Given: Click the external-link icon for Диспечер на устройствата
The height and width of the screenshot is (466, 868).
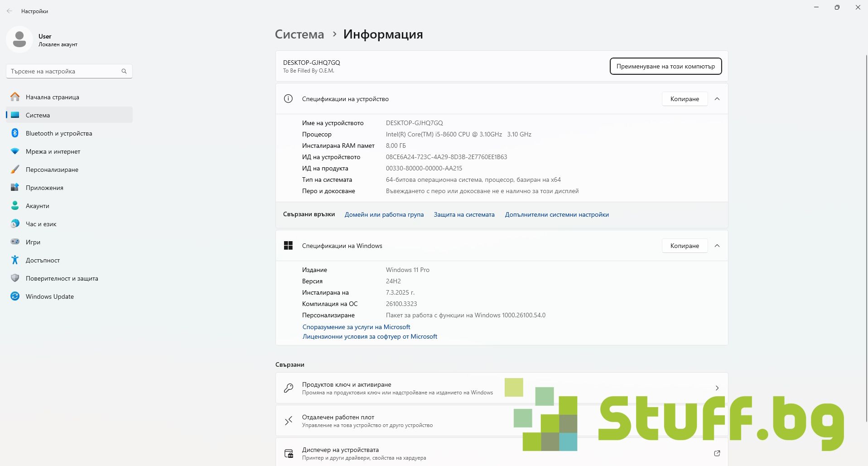Looking at the screenshot, I should 717,453.
